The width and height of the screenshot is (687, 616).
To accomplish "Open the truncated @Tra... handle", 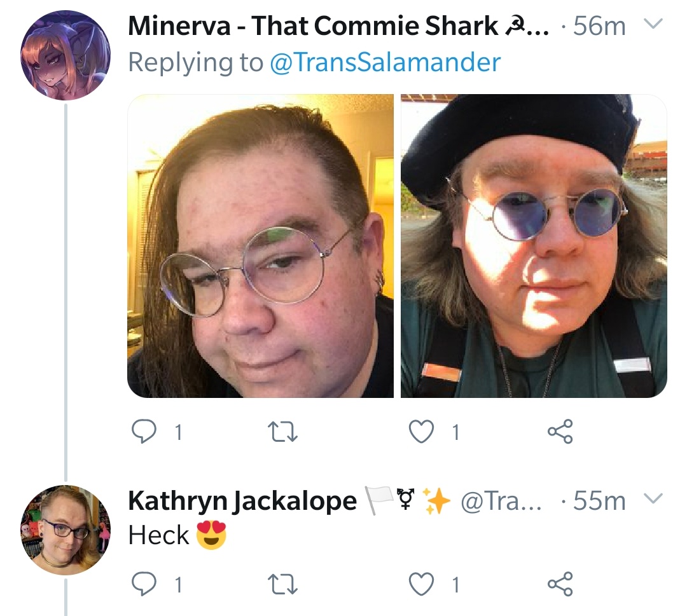I will pos(501,501).
